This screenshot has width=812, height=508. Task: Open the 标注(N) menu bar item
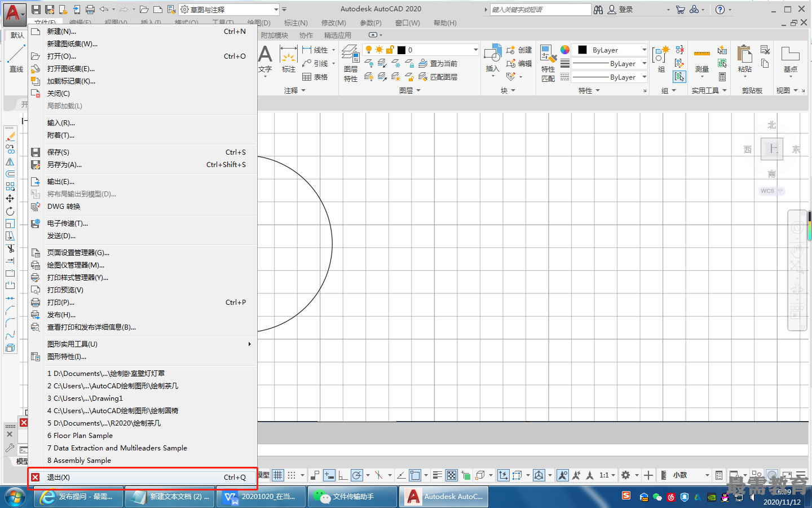[x=296, y=23]
